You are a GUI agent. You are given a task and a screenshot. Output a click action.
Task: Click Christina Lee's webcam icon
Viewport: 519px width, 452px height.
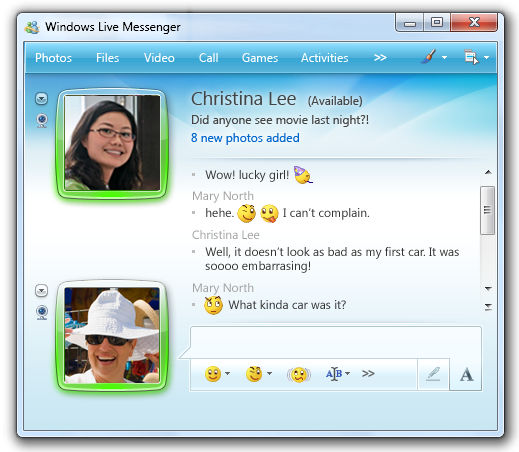coord(42,120)
